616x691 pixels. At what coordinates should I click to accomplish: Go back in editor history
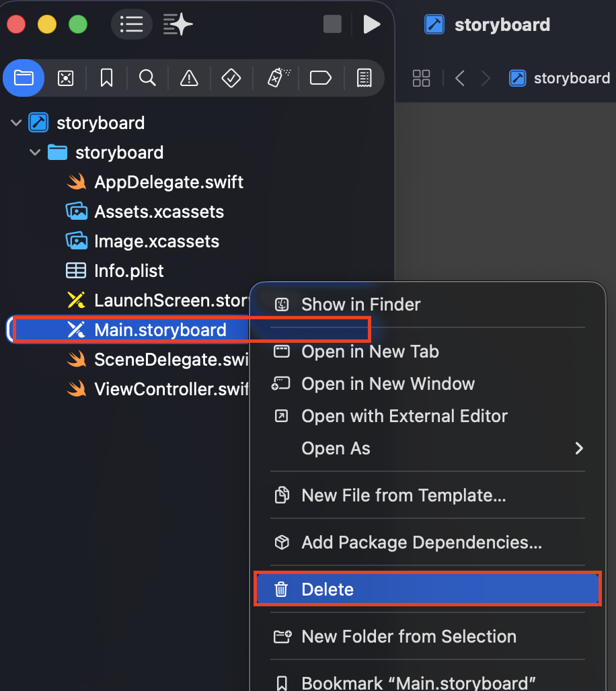460,79
